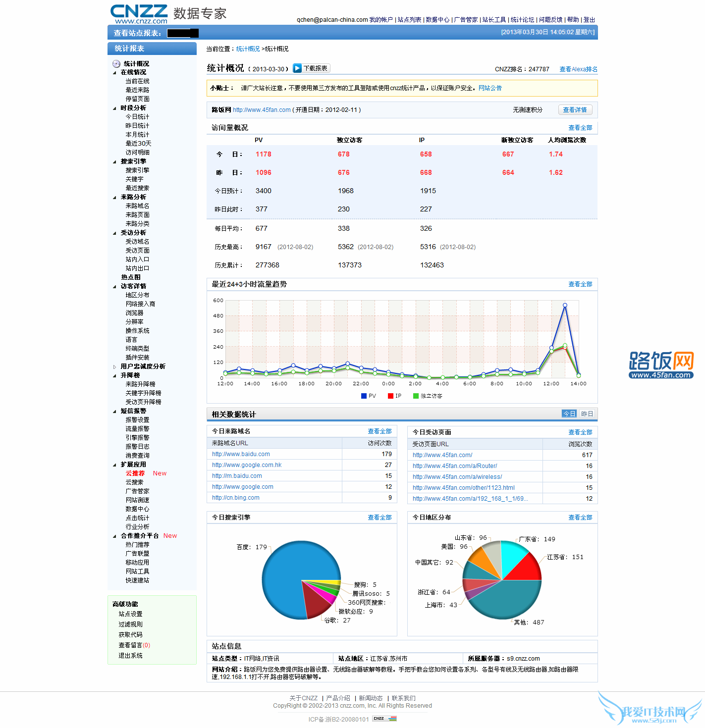Collapse the 访客详情 group triangle
Screen dimensions: 705x728
pyautogui.click(x=114, y=287)
